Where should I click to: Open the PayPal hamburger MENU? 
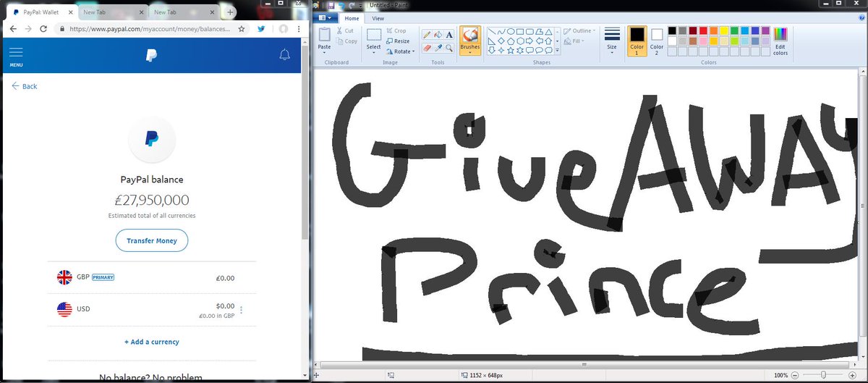click(16, 56)
